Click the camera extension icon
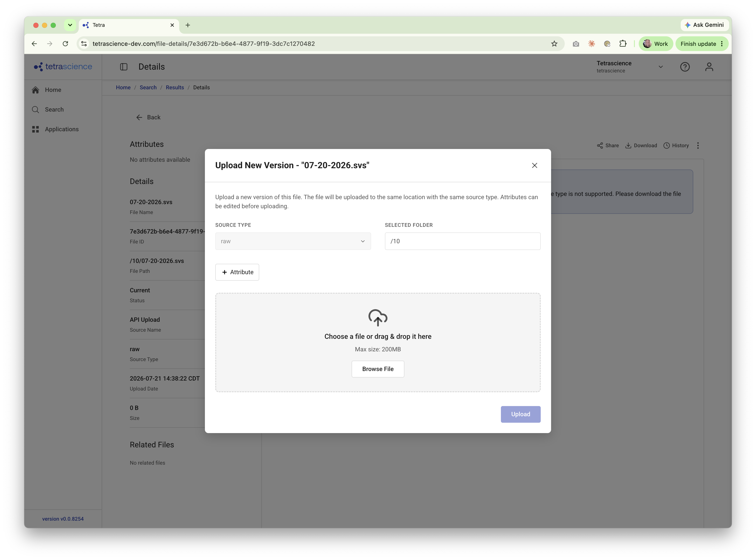Image resolution: width=756 pixels, height=560 pixels. (576, 44)
